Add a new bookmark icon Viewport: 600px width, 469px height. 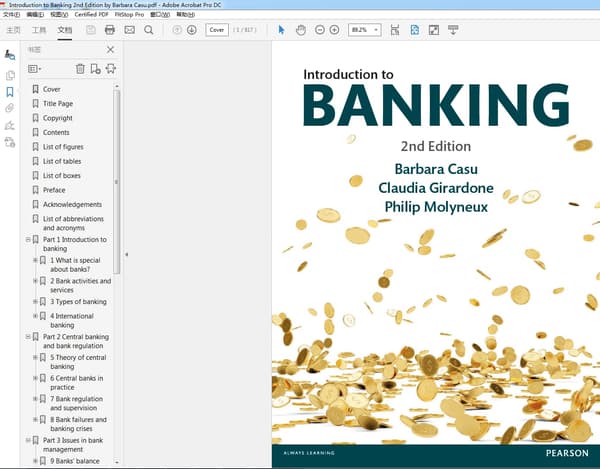tap(95, 69)
